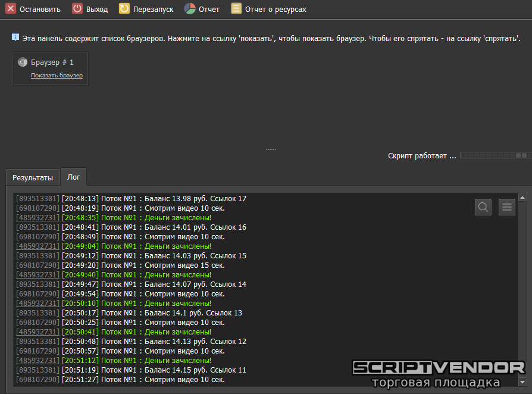Click the Браузер # 1 browser icon
This screenshot has height=394, width=532.
23,62
